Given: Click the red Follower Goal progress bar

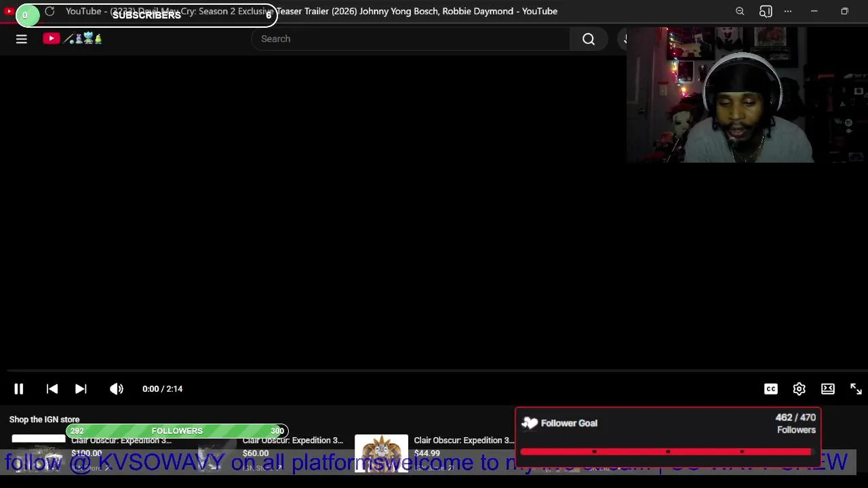Looking at the screenshot, I should (x=666, y=451).
